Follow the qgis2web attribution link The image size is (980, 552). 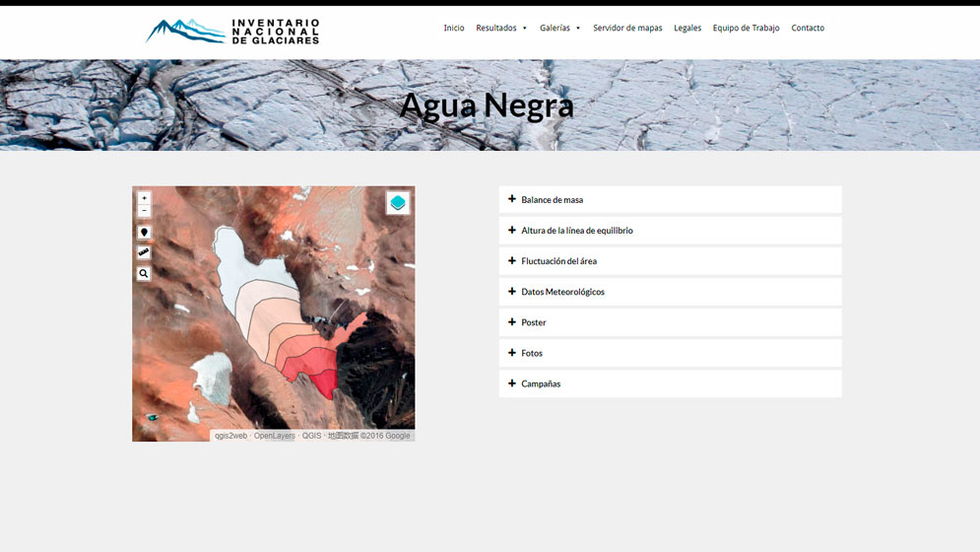tap(230, 436)
